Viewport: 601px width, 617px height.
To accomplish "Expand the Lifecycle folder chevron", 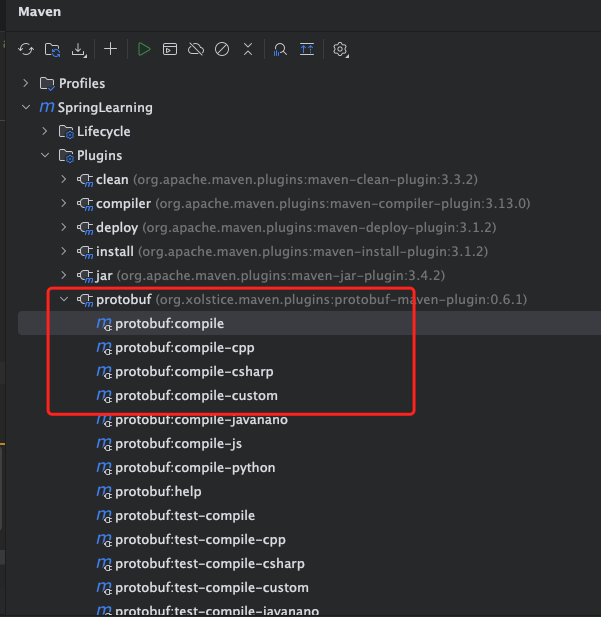I will click(45, 131).
